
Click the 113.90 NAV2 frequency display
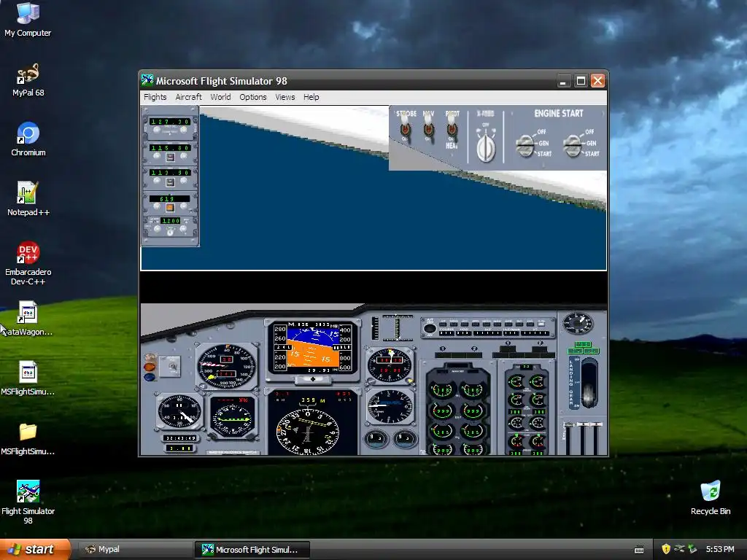tap(170, 172)
